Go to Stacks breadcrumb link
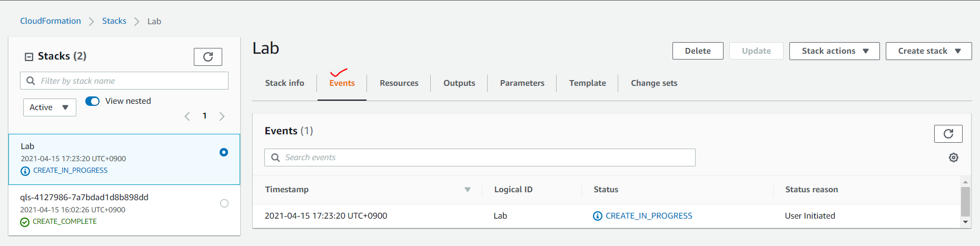 tap(114, 21)
